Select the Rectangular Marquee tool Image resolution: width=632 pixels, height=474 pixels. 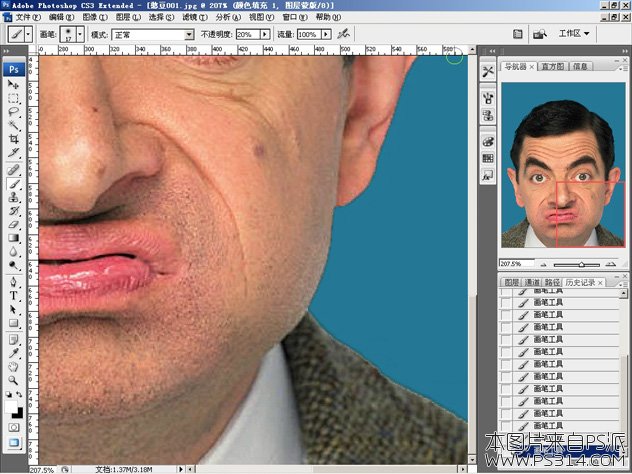pos(14,98)
